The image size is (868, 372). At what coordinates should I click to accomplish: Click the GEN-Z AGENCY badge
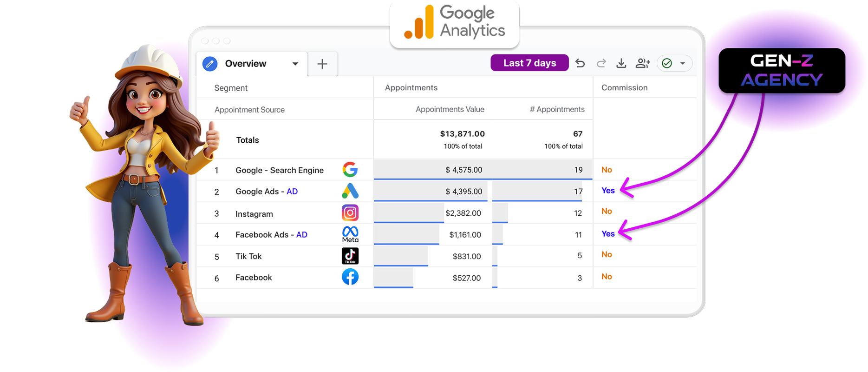click(782, 71)
